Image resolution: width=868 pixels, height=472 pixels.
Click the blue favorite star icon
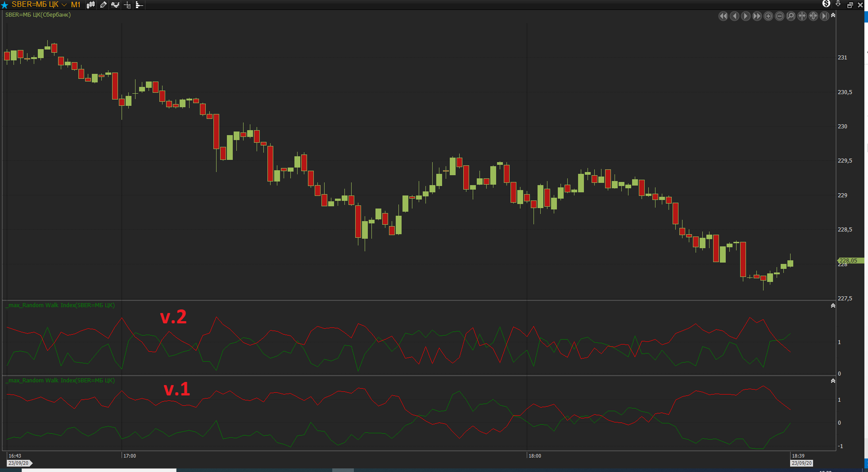coord(5,5)
